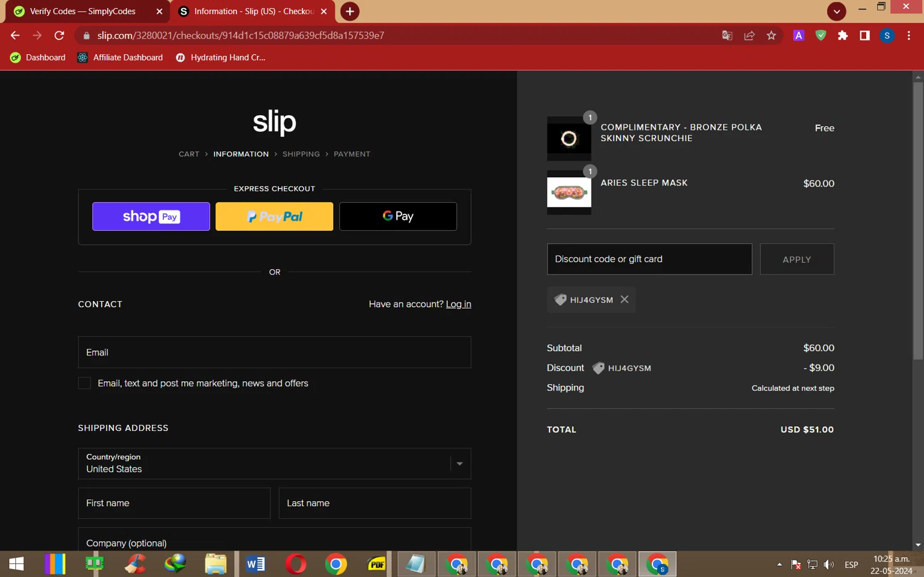The image size is (924, 577).
Task: Remove the HIJ4GYSM discount code
Action: (x=625, y=299)
